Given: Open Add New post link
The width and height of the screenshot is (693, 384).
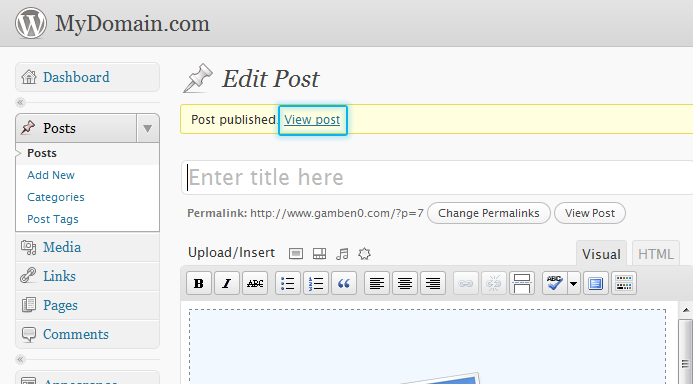Looking at the screenshot, I should point(51,175).
